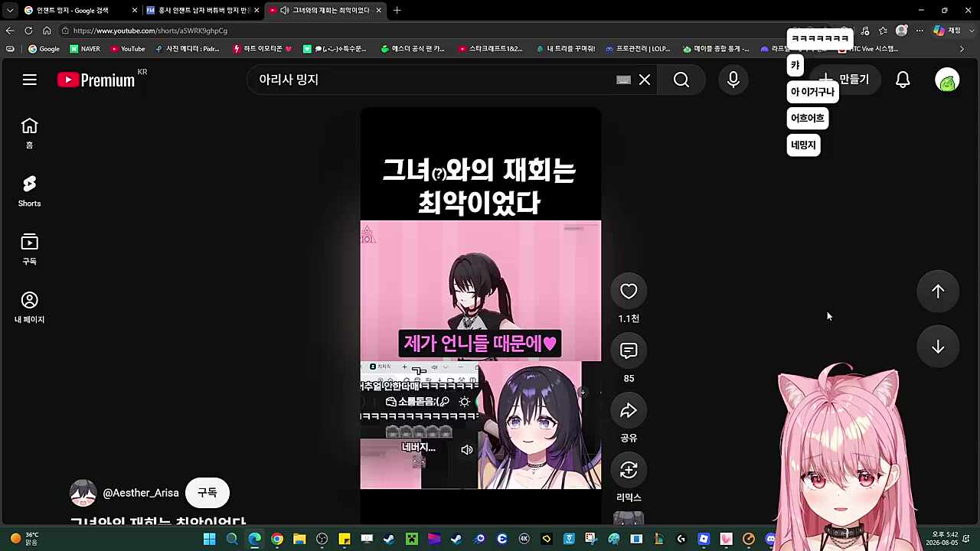Expand the browser tab list dropdown
980x551 pixels.
[x=9, y=11]
